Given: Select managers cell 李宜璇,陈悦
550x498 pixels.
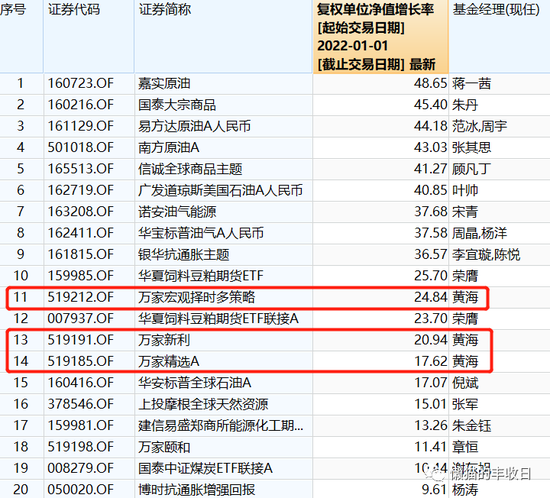Looking at the screenshot, I should point(486,255).
